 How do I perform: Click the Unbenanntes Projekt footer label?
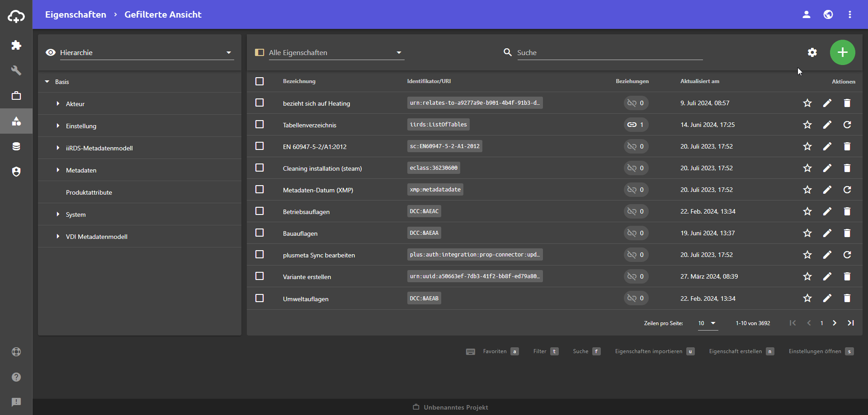point(456,407)
